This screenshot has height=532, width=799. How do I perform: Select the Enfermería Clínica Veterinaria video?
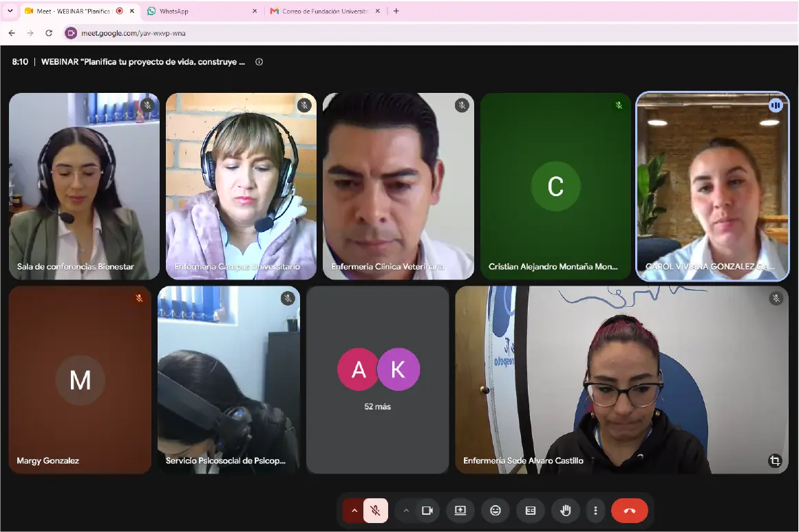pyautogui.click(x=398, y=186)
